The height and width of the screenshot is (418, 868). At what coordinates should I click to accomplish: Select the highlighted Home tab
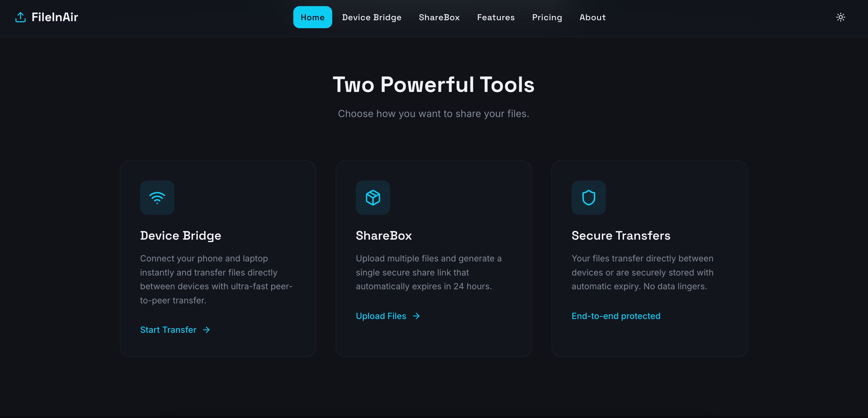point(312,17)
